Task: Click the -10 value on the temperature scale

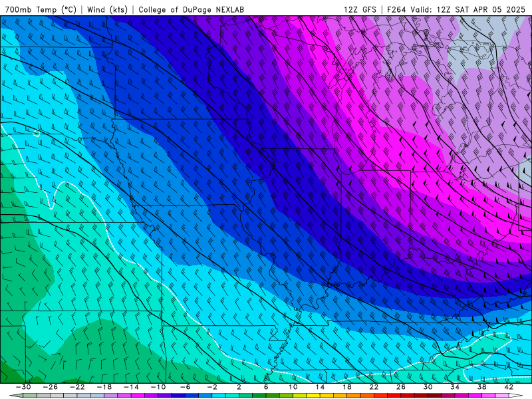Action: [x=158, y=387]
